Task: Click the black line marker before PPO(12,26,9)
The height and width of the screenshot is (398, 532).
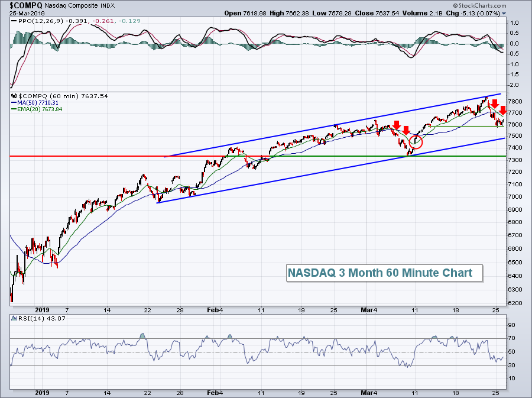Action: pyautogui.click(x=14, y=21)
